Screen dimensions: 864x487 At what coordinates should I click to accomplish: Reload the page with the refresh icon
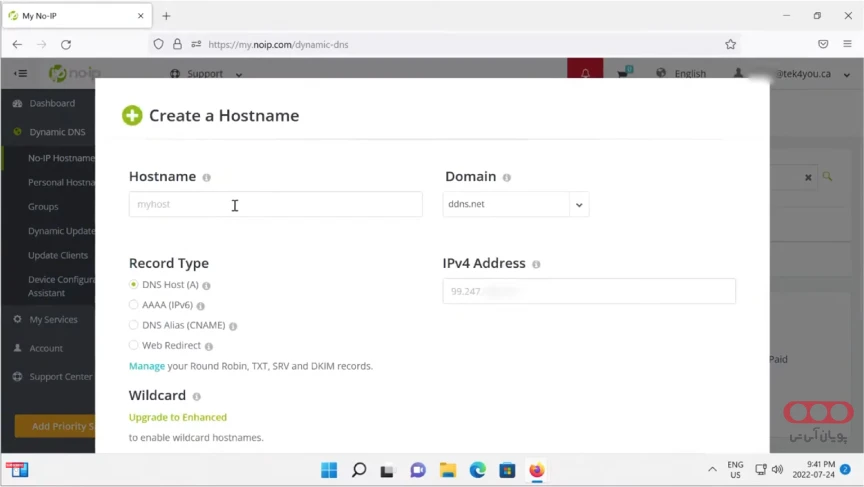click(x=66, y=45)
